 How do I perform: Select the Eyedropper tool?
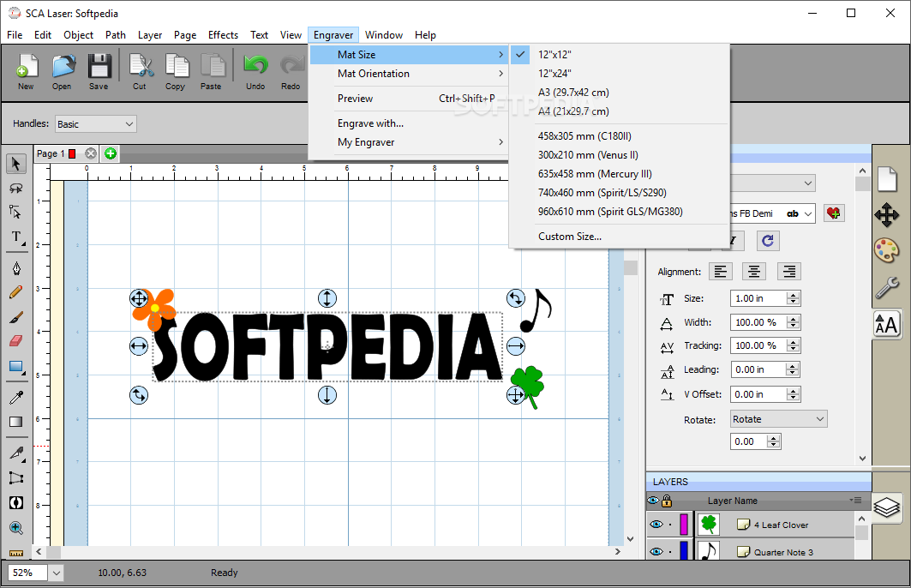pyautogui.click(x=16, y=398)
